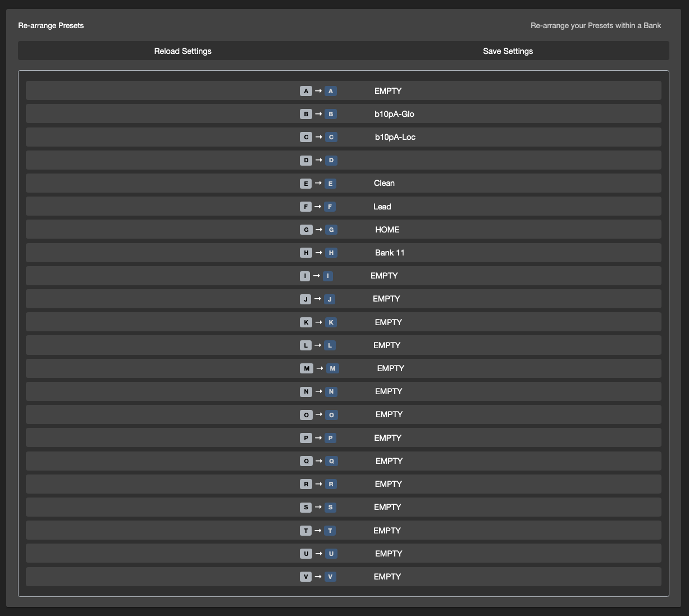Click the blue destination badge V

330,577
